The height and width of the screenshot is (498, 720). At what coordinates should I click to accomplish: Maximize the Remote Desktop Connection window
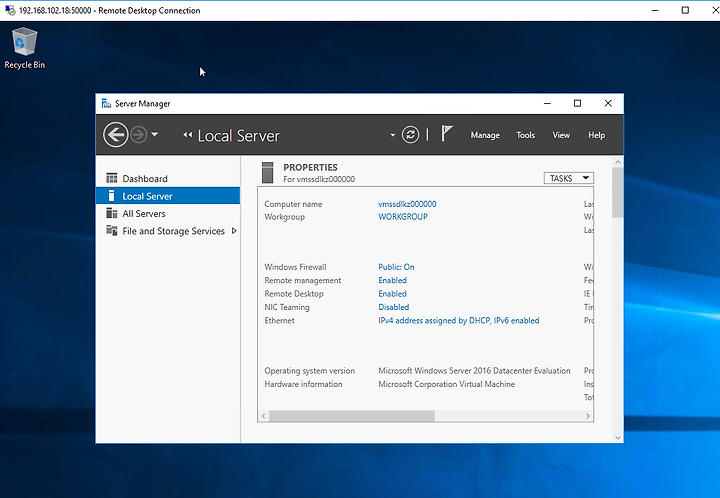[685, 10]
